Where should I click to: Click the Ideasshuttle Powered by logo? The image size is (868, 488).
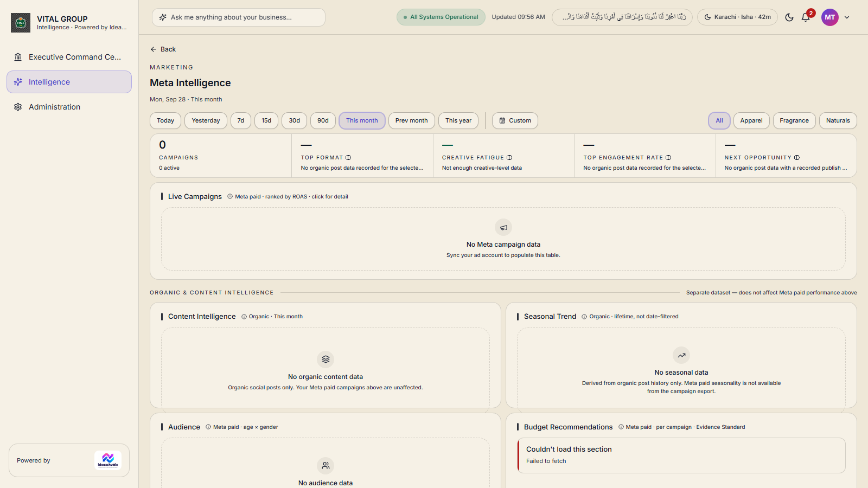coord(108,460)
